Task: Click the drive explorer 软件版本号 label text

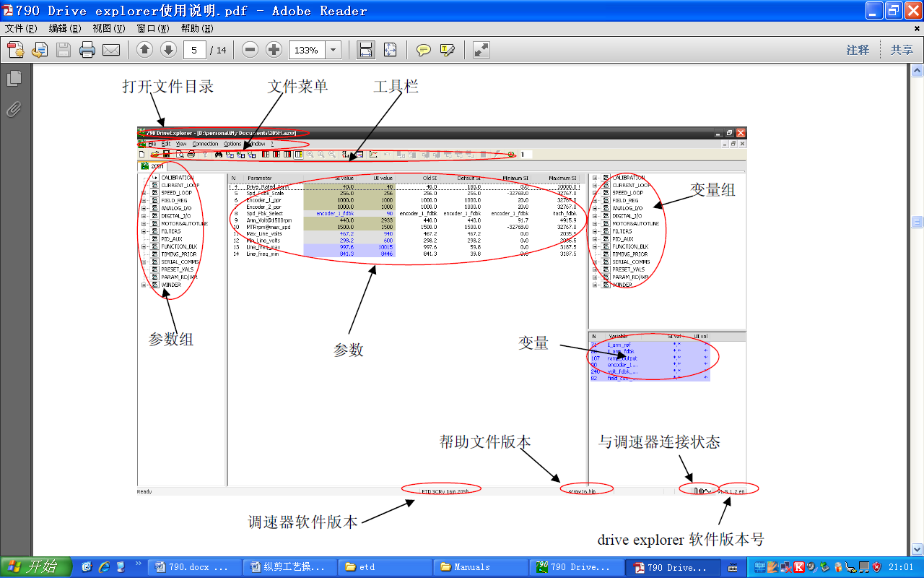Action: click(x=681, y=539)
